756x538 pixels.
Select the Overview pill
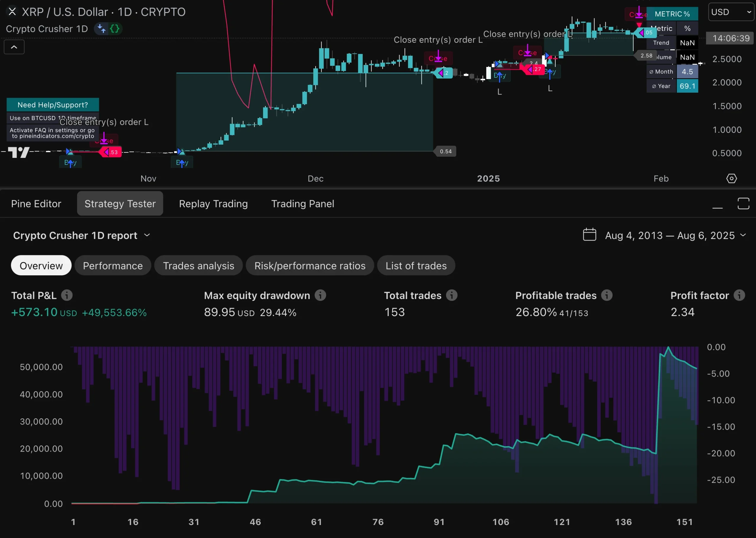point(41,266)
